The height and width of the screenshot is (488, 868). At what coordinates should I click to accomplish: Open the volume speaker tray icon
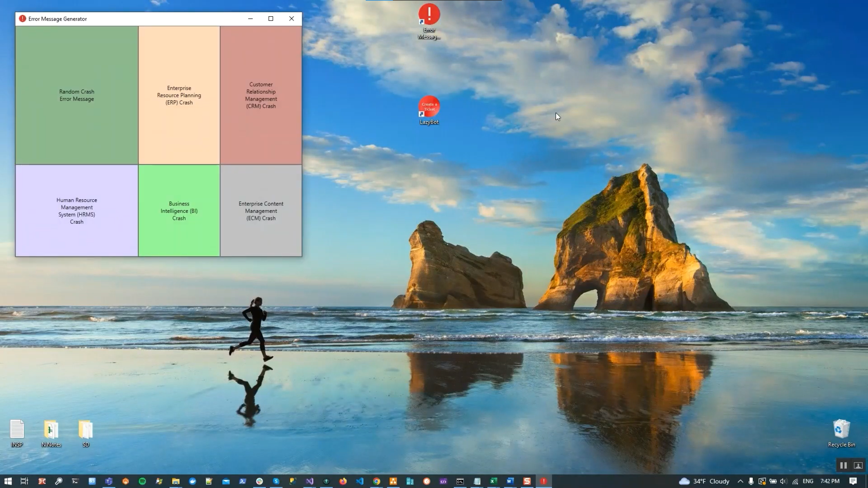coord(784,481)
